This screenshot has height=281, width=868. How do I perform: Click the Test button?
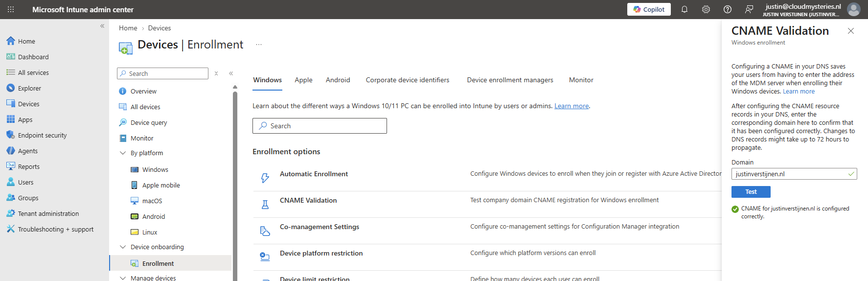pyautogui.click(x=751, y=192)
